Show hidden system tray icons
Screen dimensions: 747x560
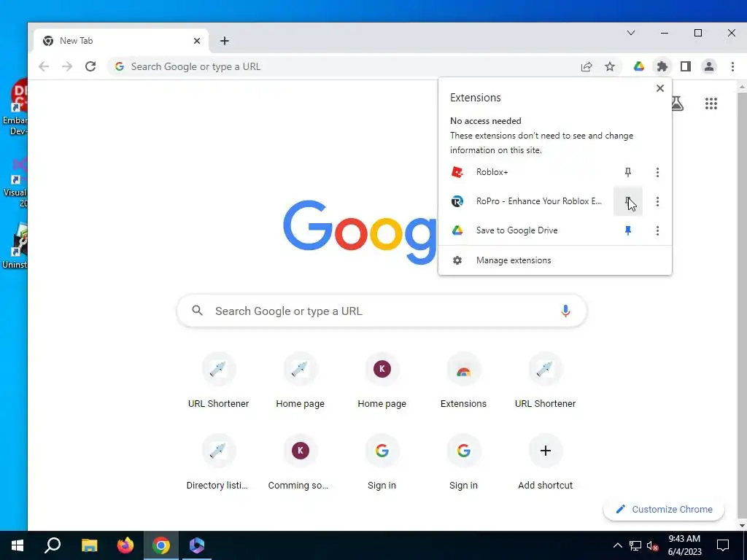617,545
